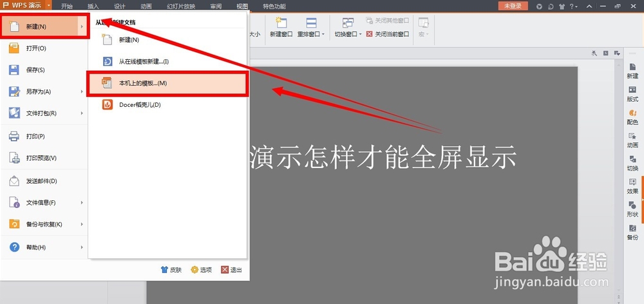The image size is (644, 304).
Task: Expand the 备份与恢复(K) submenu arrow
Action: click(82, 224)
